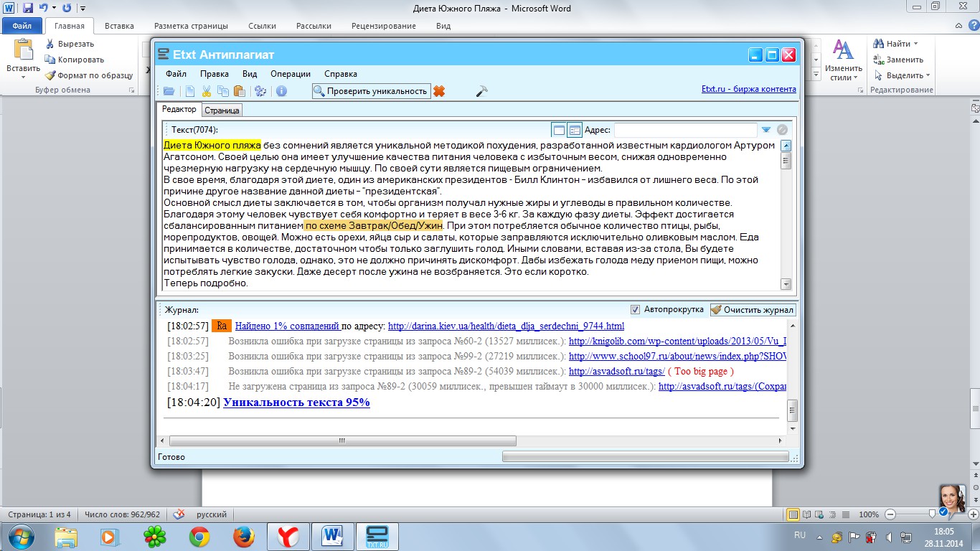The height and width of the screenshot is (551, 980).
Task: Click RU language indicator in system tray
Action: click(800, 535)
